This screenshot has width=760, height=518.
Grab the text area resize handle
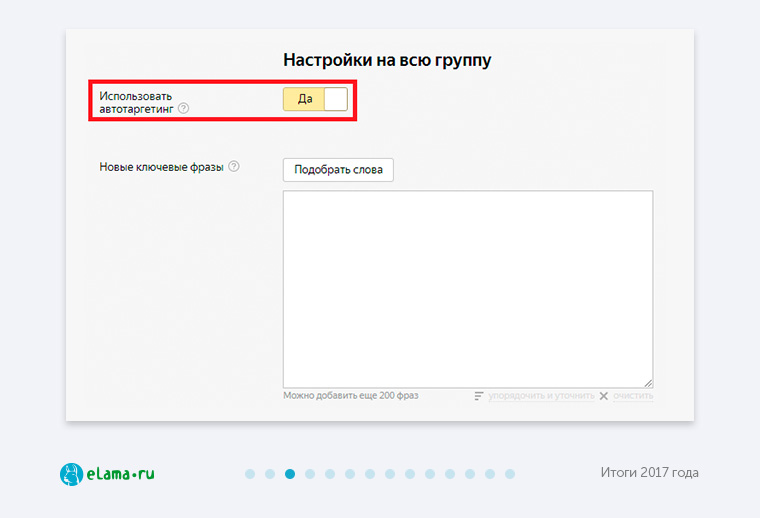tap(648, 382)
